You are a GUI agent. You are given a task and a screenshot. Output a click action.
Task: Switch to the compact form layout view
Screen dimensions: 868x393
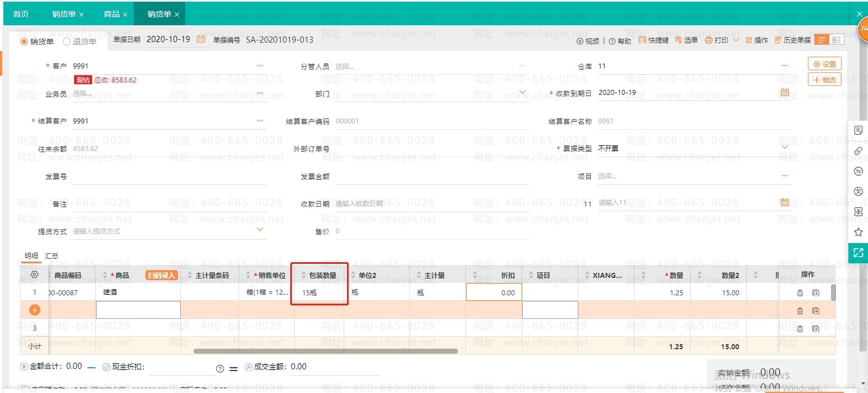836,40
